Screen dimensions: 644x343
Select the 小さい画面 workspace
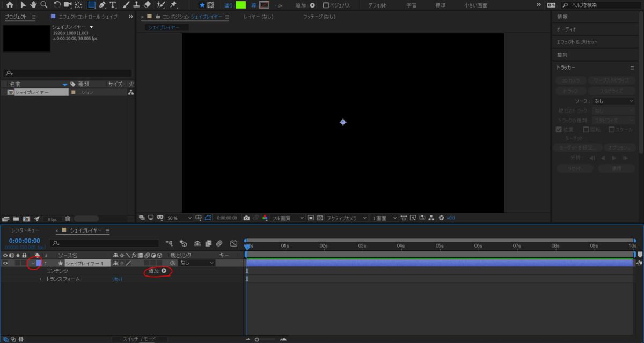pyautogui.click(x=475, y=5)
